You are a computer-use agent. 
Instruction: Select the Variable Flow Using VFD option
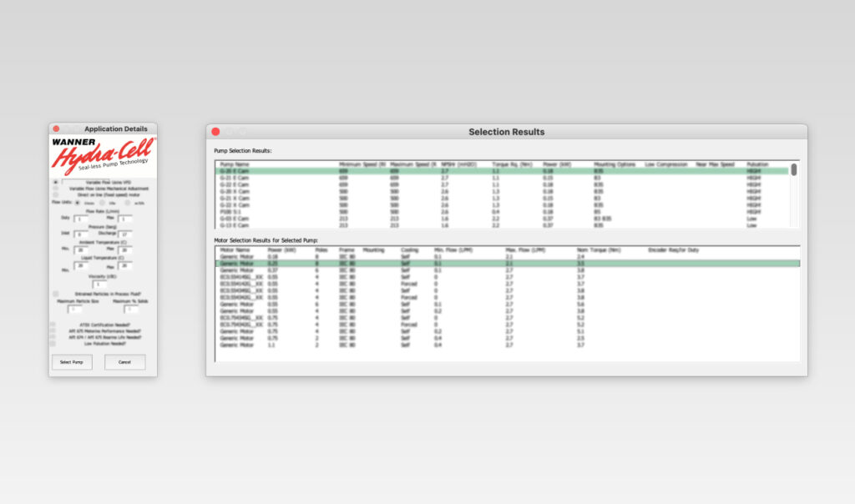point(56,183)
